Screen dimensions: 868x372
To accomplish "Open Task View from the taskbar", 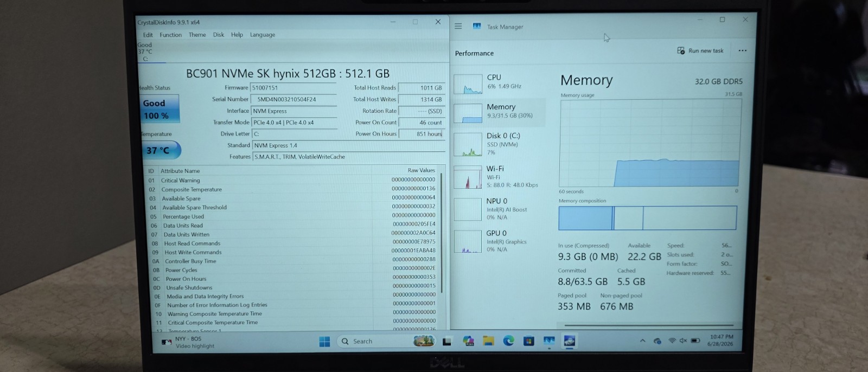I will (x=447, y=341).
